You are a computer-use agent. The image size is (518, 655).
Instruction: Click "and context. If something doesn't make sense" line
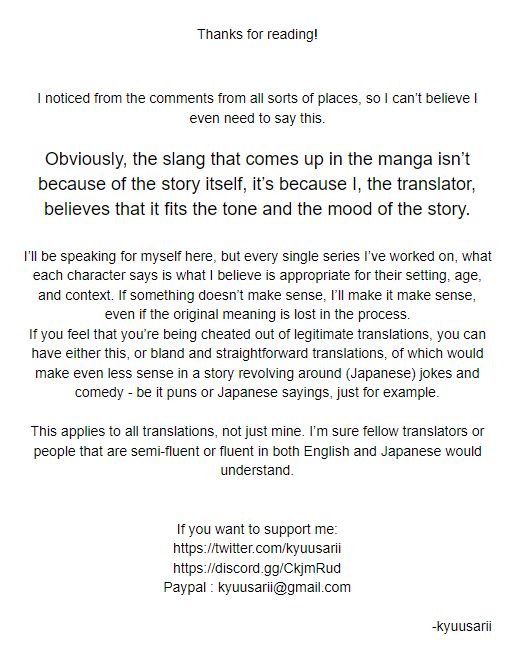point(257,295)
